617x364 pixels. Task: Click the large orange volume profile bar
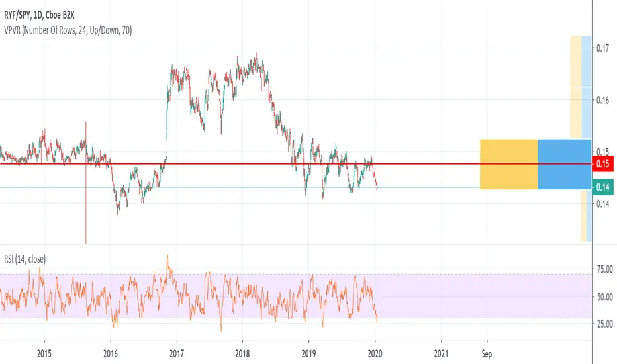pos(509,164)
